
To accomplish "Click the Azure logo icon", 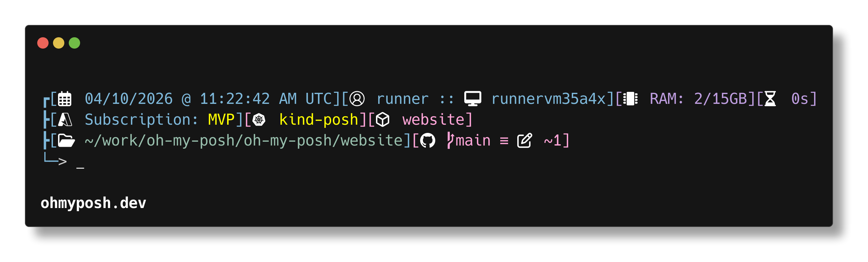I will coord(65,120).
